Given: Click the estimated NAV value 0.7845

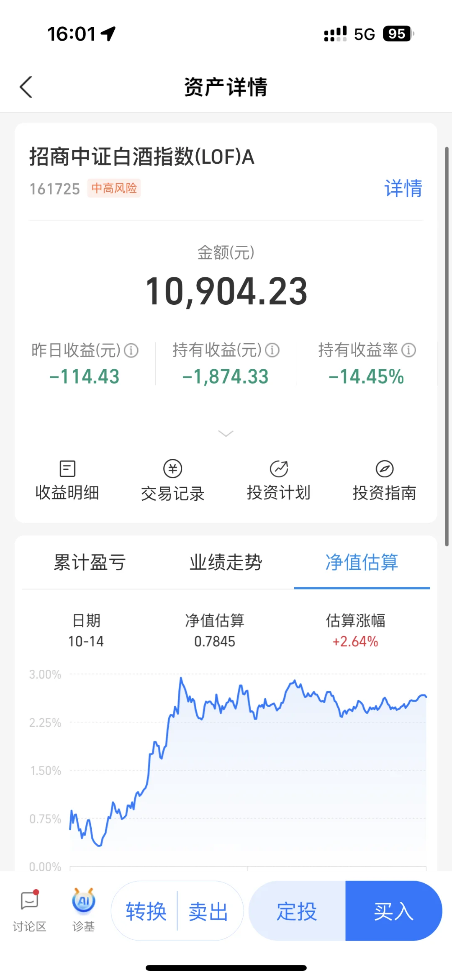Looking at the screenshot, I should tap(215, 641).
